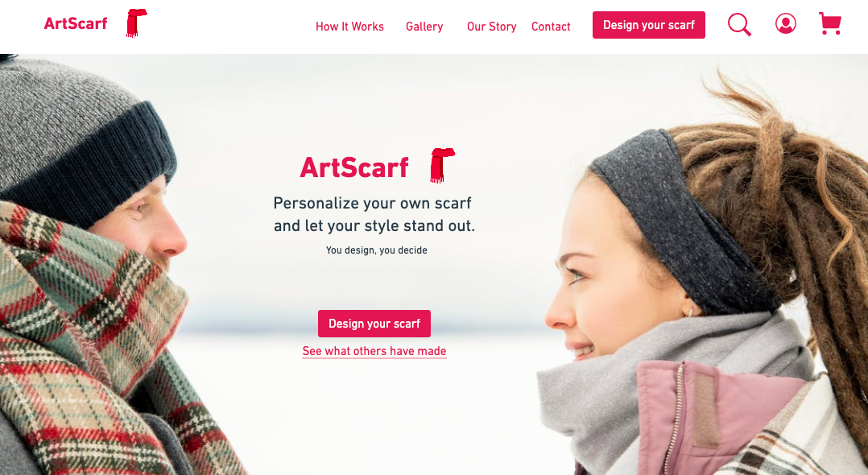Open the search magnifier icon
This screenshot has height=475, width=868.
(x=739, y=25)
